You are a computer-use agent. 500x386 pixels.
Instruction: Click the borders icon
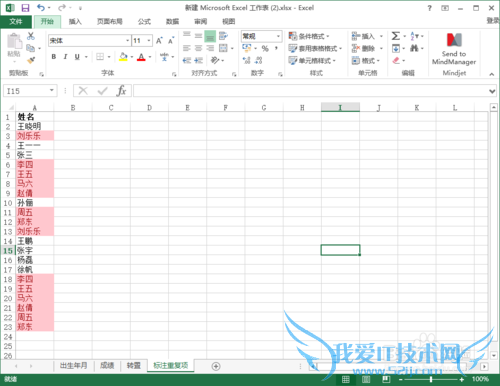[x=100, y=57]
